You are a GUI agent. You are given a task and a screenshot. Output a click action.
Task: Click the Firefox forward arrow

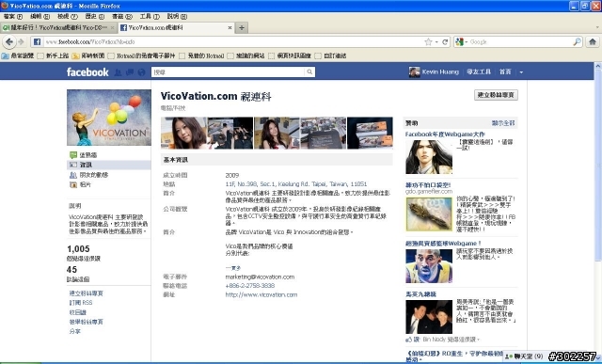click(x=21, y=41)
